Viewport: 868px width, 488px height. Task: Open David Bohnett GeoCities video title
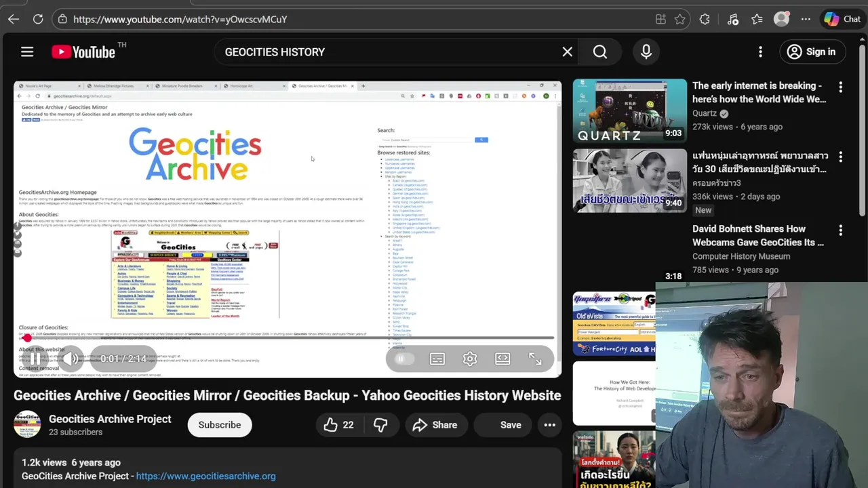point(758,235)
